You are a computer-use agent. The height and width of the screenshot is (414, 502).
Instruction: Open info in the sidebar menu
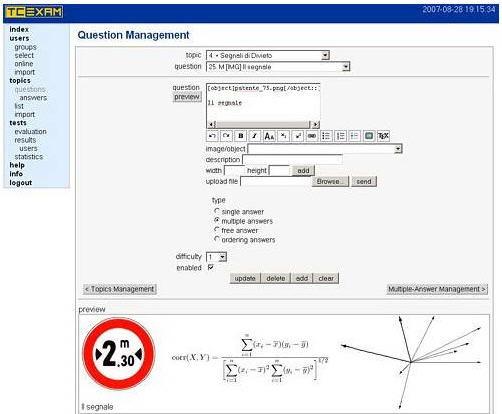pos(16,174)
